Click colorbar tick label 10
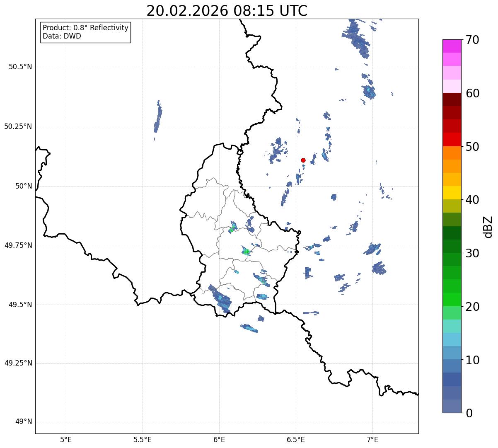Viewport: 498px width, 448px height. tap(472, 360)
